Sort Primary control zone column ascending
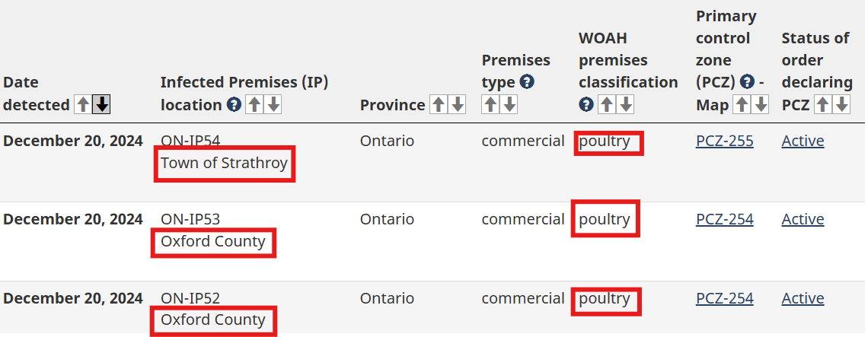The image size is (868, 337). 742,104
